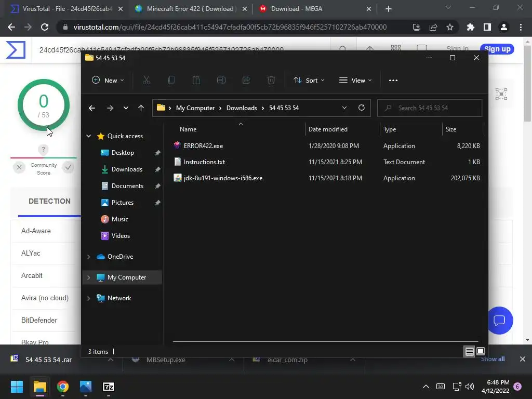Go up one folder level
Viewport: 532px width, 399px height.
141,108
